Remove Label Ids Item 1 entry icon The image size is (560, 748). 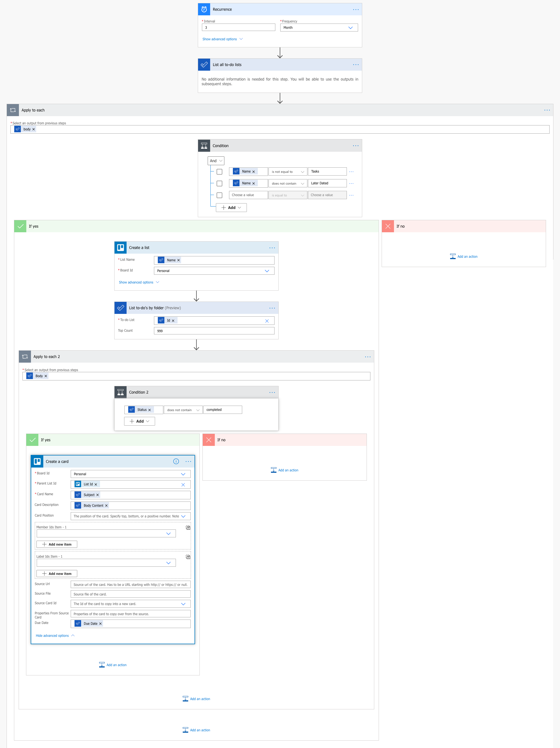(188, 557)
